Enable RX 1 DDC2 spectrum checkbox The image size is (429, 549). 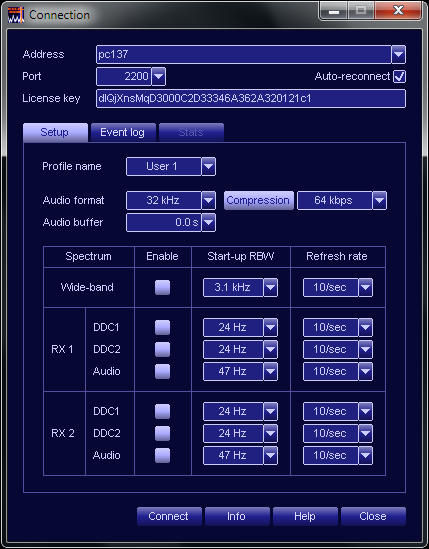click(x=162, y=349)
